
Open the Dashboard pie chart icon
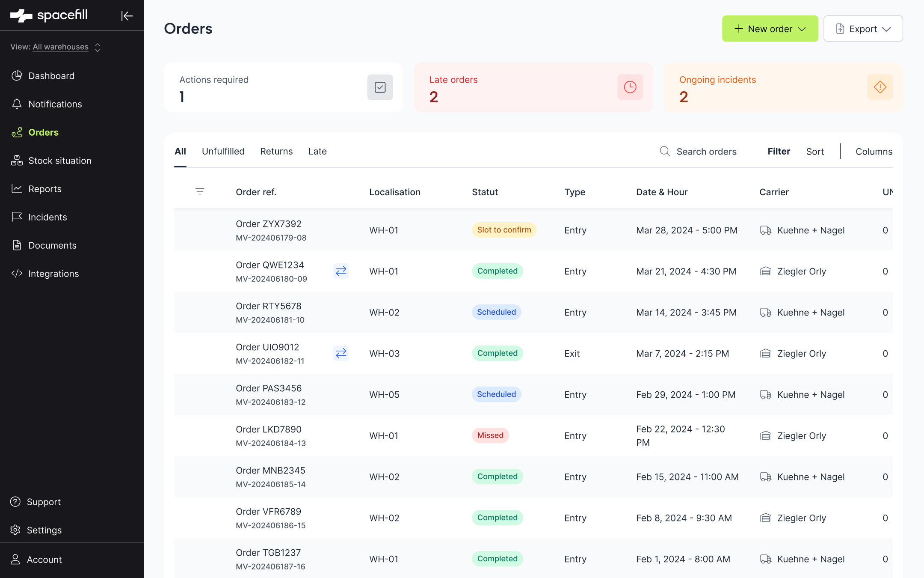(17, 76)
